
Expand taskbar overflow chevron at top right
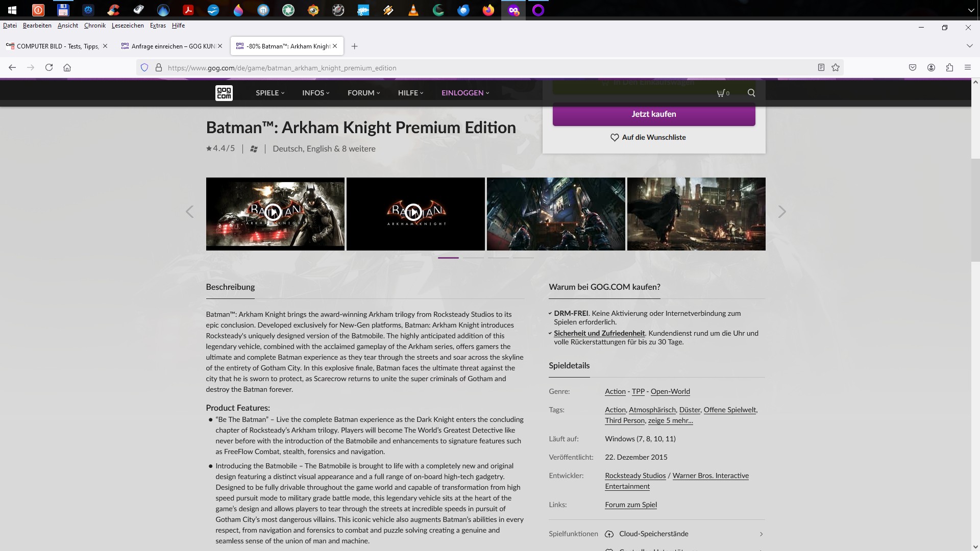971,10
